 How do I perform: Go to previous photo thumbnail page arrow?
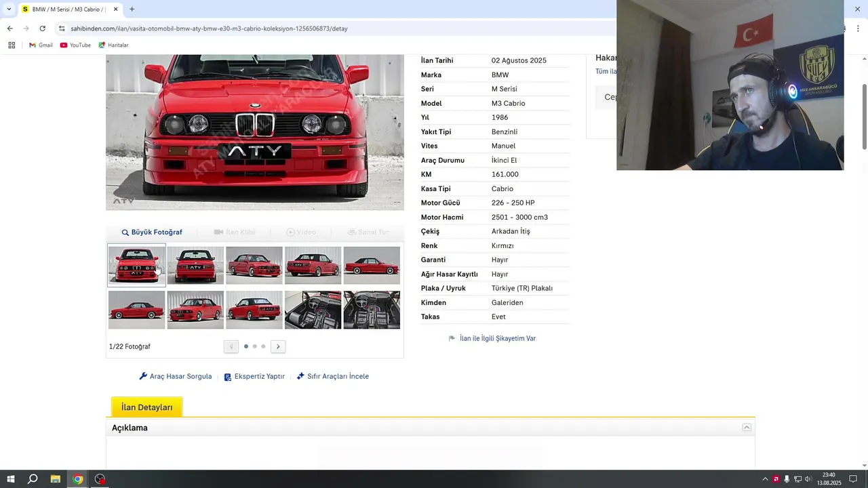231,346
